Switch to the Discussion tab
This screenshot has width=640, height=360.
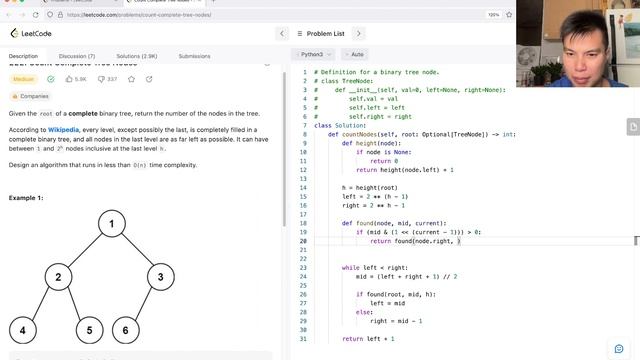(77, 56)
